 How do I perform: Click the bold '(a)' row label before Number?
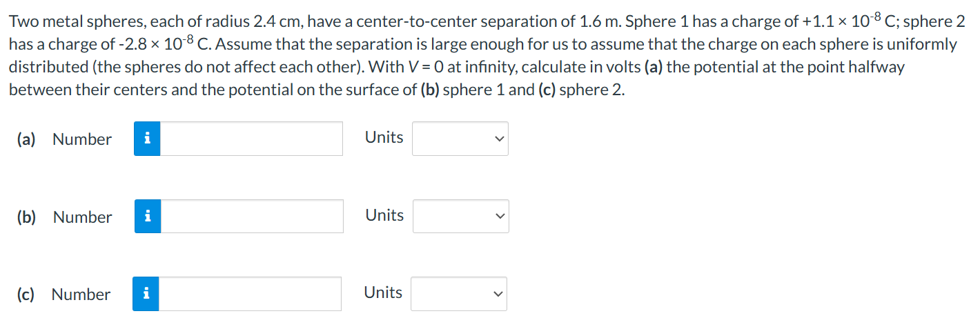pyautogui.click(x=26, y=139)
